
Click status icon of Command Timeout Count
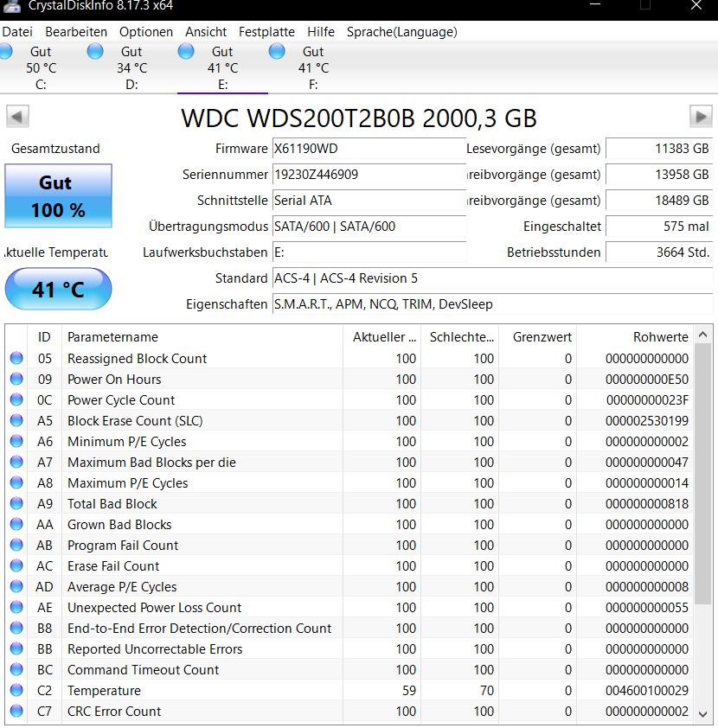point(16,669)
